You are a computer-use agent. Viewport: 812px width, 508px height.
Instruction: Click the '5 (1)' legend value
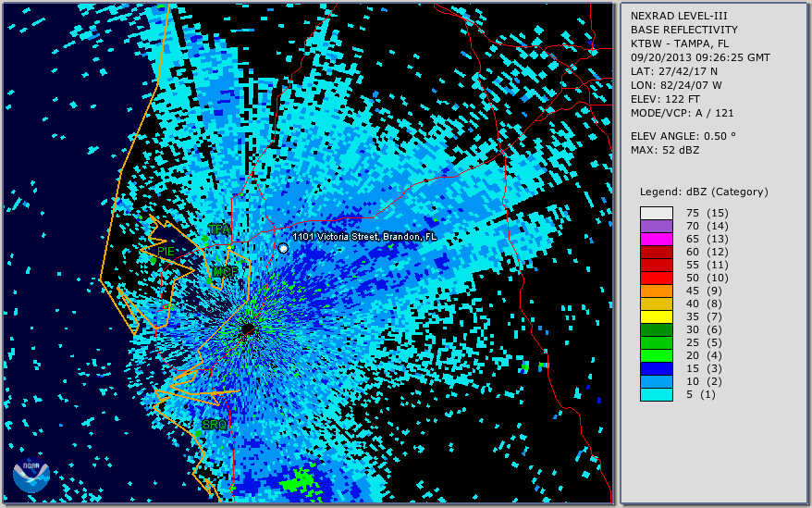coord(701,394)
